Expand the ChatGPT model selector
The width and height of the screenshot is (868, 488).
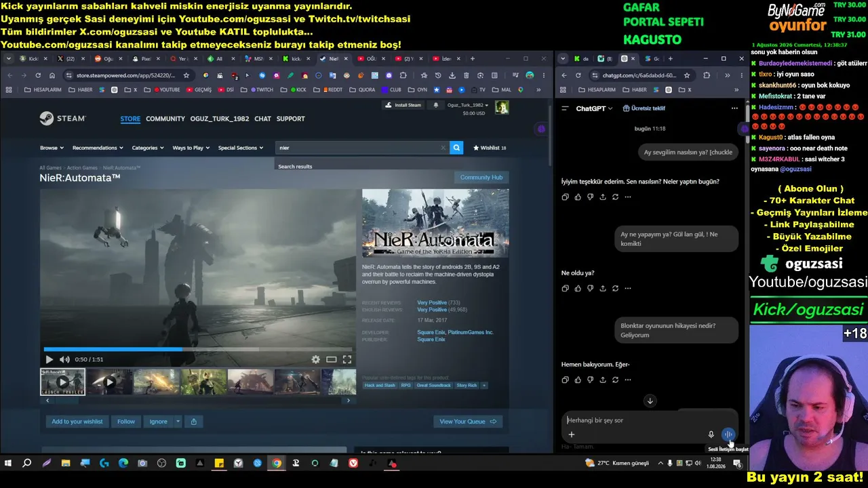click(594, 108)
